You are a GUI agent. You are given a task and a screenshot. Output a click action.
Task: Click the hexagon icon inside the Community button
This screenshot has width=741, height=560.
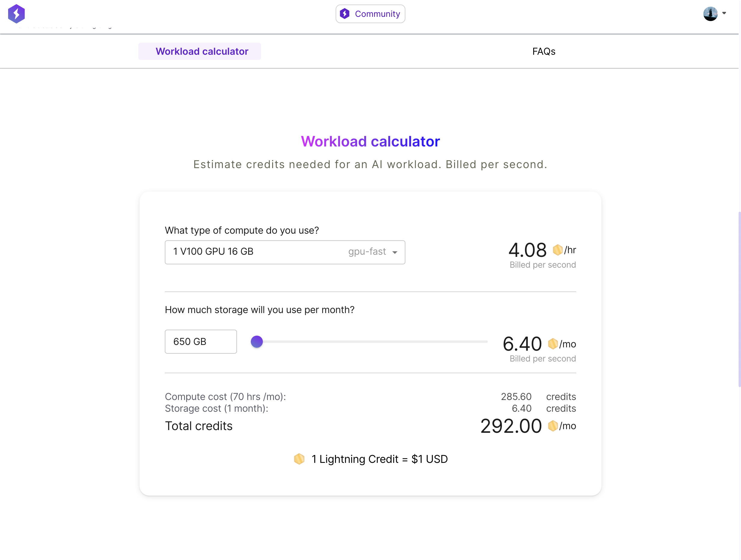click(x=344, y=14)
